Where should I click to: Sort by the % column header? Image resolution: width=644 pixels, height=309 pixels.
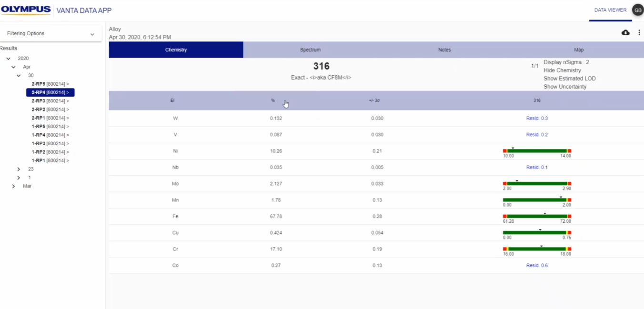click(273, 100)
